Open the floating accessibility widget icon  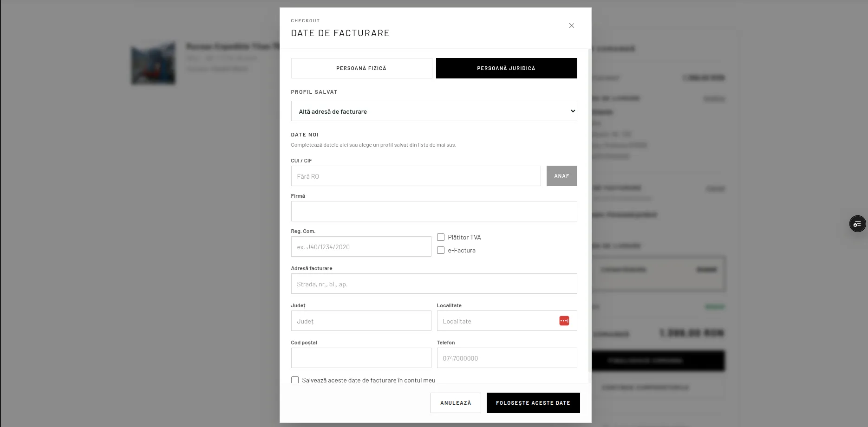pyautogui.click(x=857, y=224)
